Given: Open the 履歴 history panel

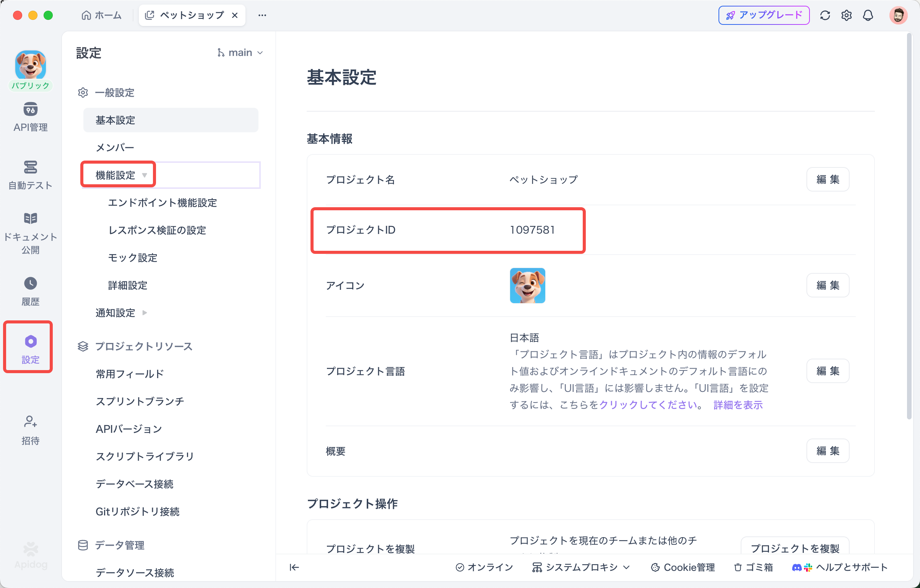Looking at the screenshot, I should tap(31, 292).
